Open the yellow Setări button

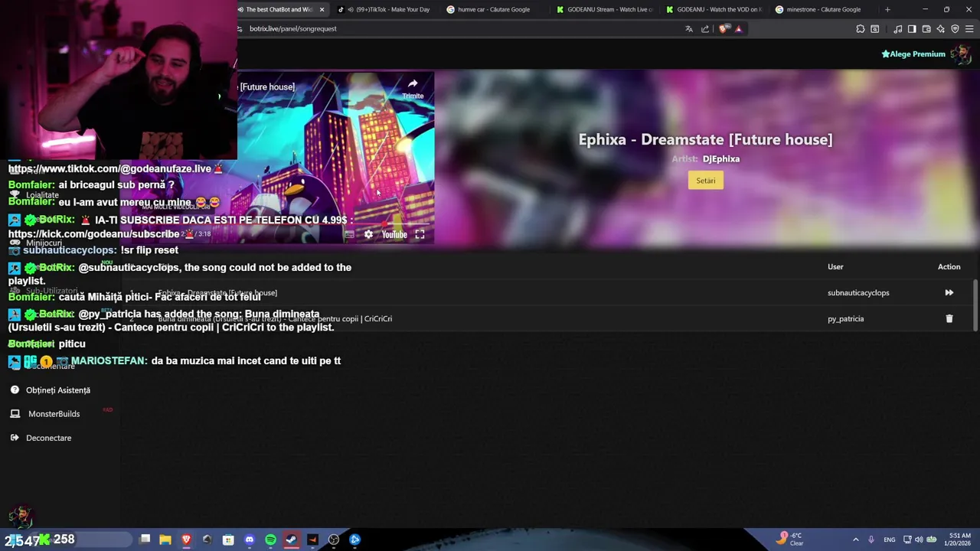[705, 181]
